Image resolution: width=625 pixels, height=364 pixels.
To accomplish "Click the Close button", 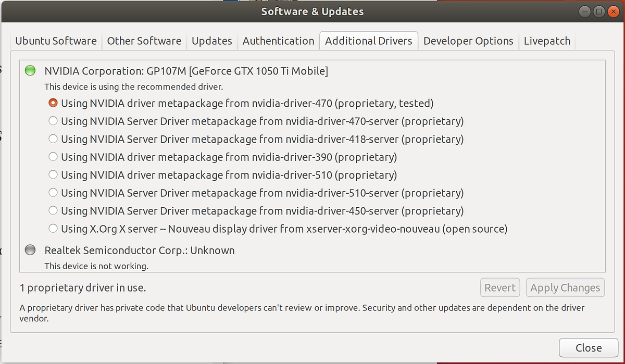I will coord(588,347).
